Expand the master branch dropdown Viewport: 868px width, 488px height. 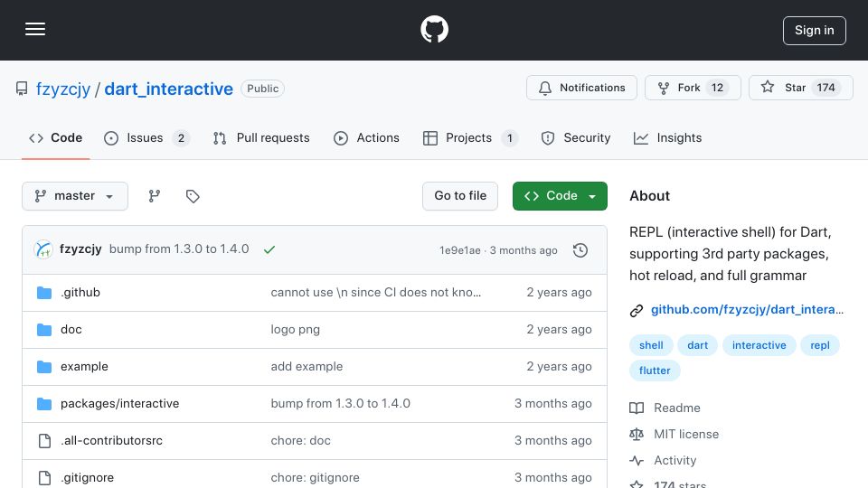tap(75, 196)
